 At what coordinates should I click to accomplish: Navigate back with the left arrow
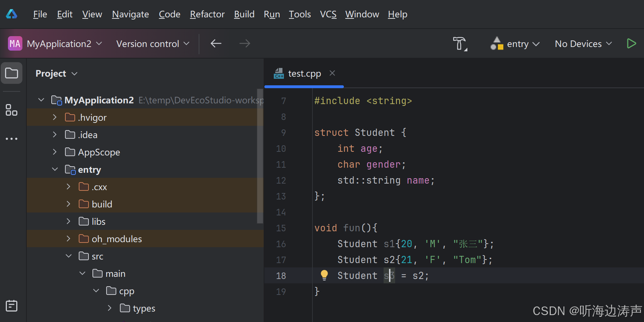tap(216, 43)
